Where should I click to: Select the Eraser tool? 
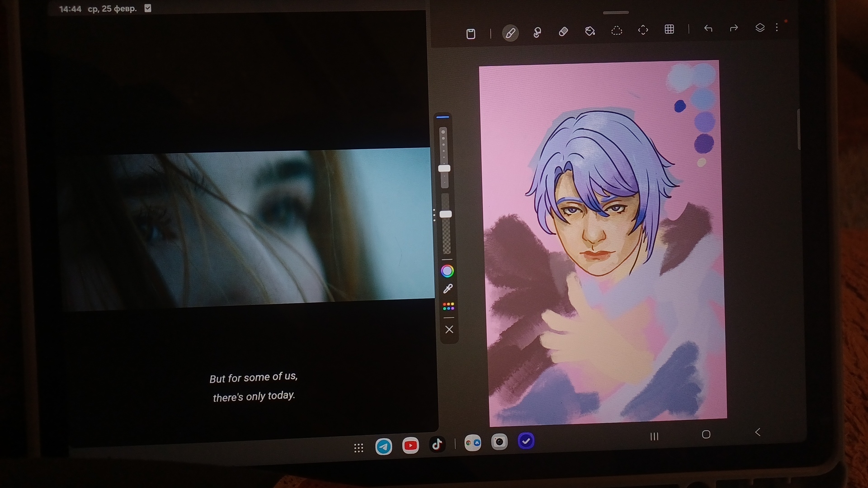[563, 32]
